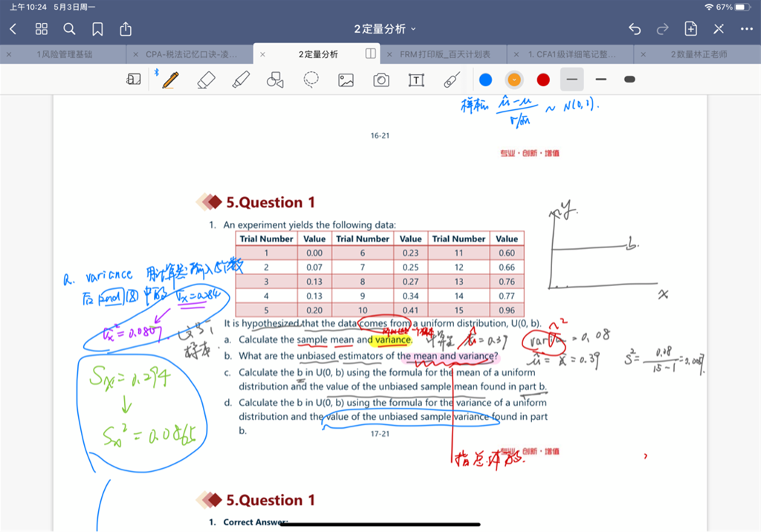This screenshot has height=532, width=761.
Task: Pick the orange pen color
Action: [x=514, y=80]
